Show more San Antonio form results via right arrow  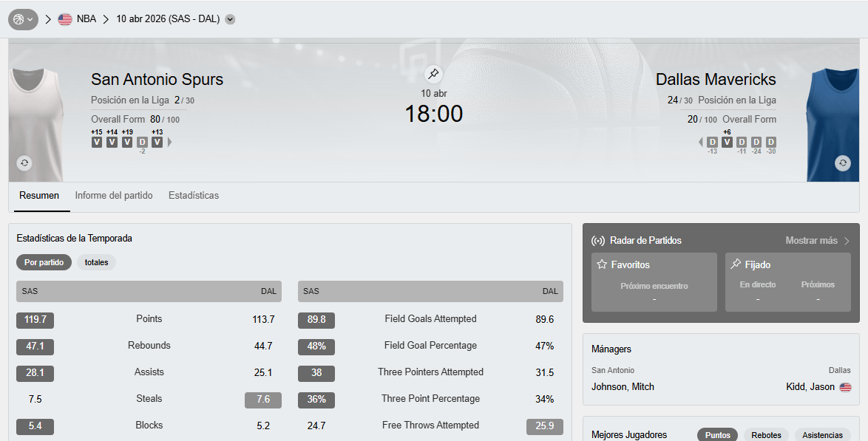[169, 142]
